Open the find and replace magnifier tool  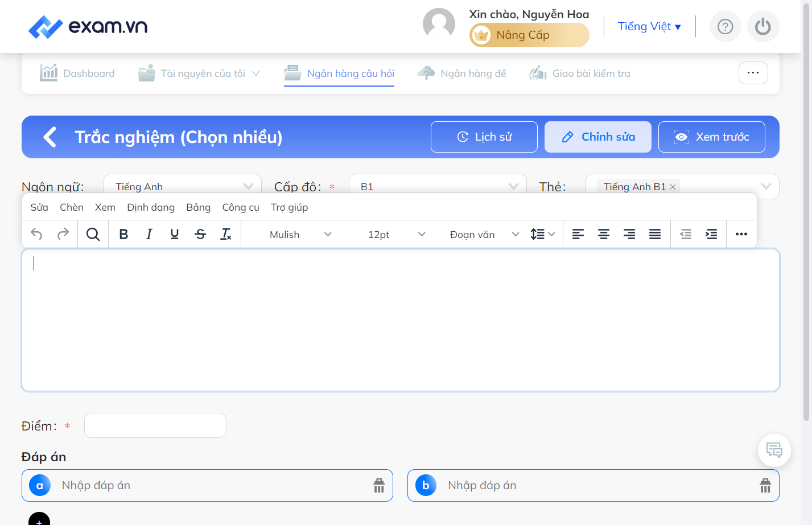(93, 234)
